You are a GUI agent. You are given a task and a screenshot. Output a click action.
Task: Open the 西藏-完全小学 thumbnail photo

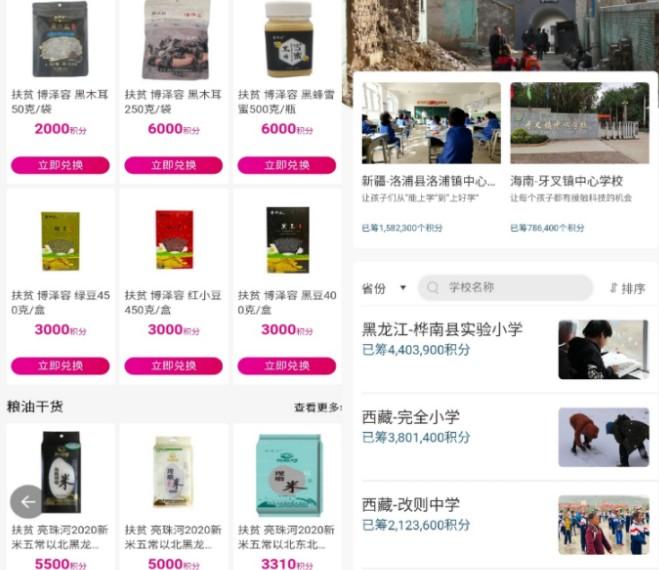[x=604, y=437]
